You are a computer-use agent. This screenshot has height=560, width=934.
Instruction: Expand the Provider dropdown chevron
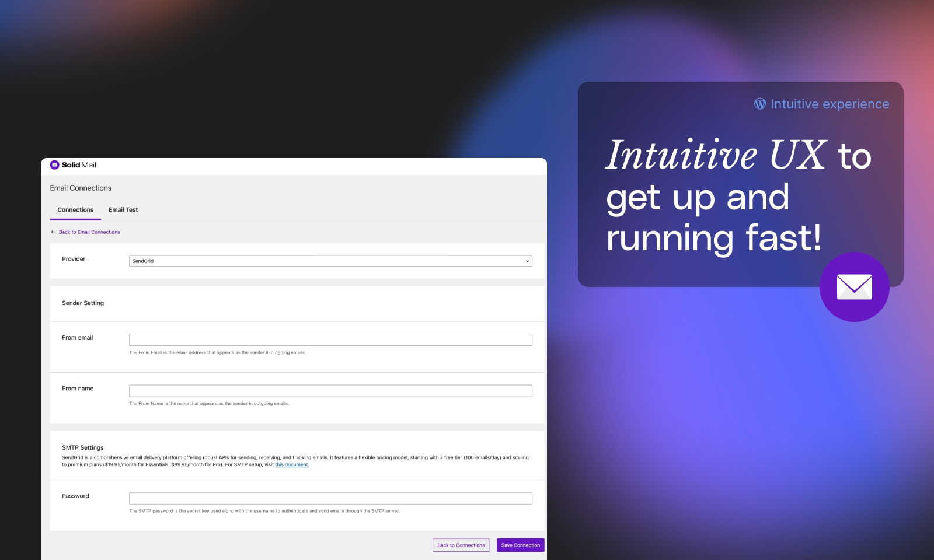527,261
